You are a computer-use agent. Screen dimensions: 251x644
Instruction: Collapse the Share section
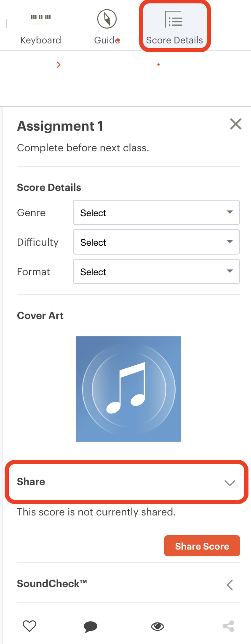pyautogui.click(x=230, y=483)
